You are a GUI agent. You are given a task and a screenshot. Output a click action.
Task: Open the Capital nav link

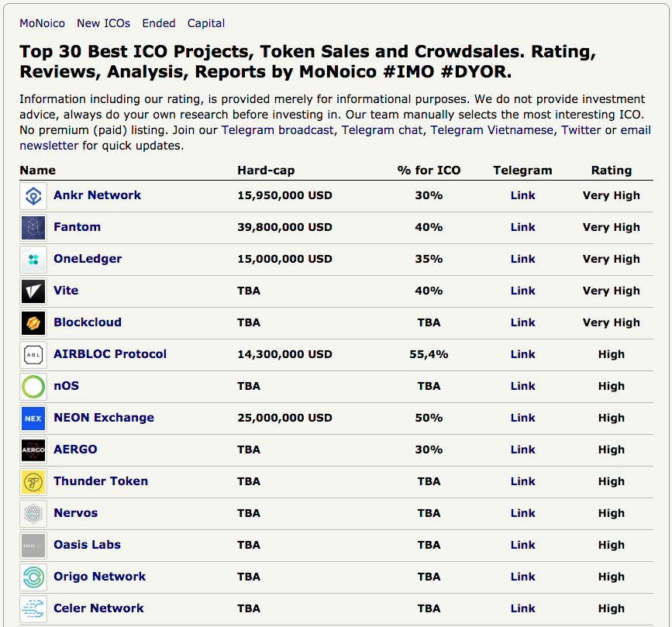click(x=206, y=23)
